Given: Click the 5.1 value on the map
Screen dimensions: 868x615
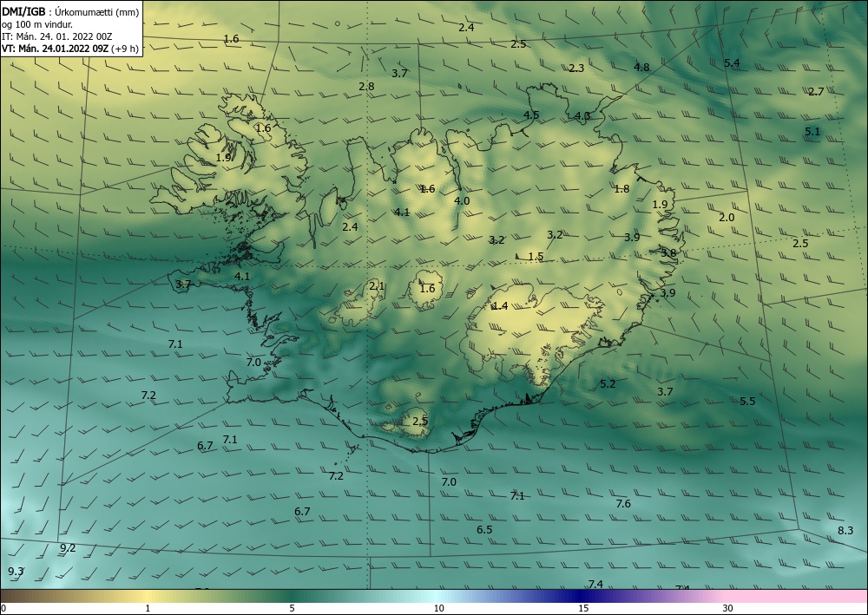Looking at the screenshot, I should (812, 132).
